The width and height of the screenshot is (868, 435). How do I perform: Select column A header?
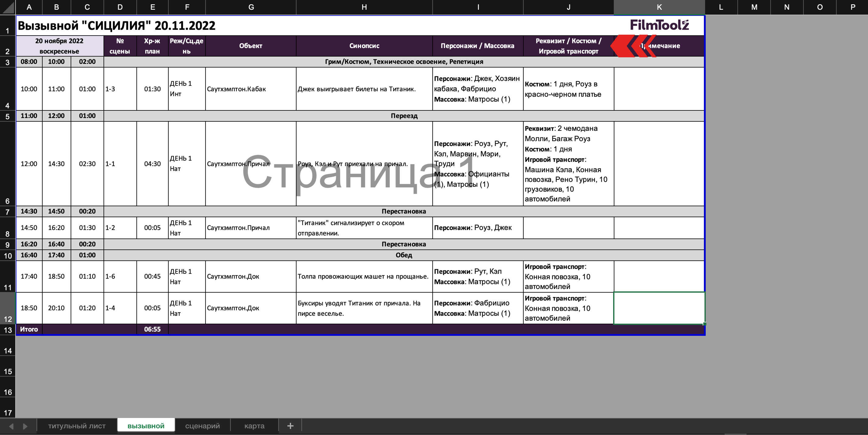tap(29, 7)
